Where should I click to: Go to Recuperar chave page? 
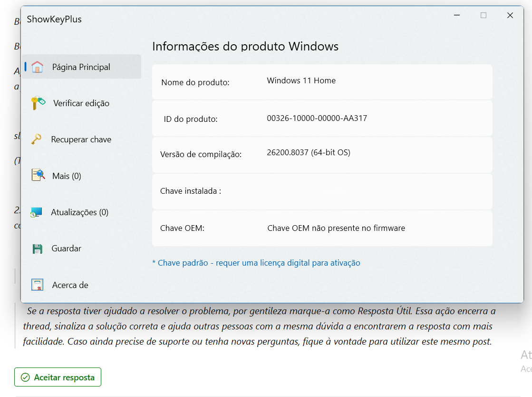click(x=82, y=139)
